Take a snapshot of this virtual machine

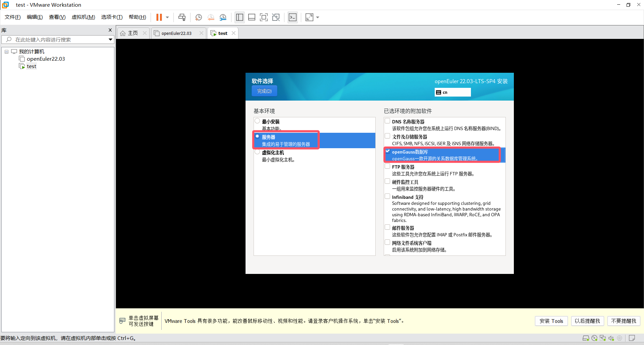(x=199, y=17)
